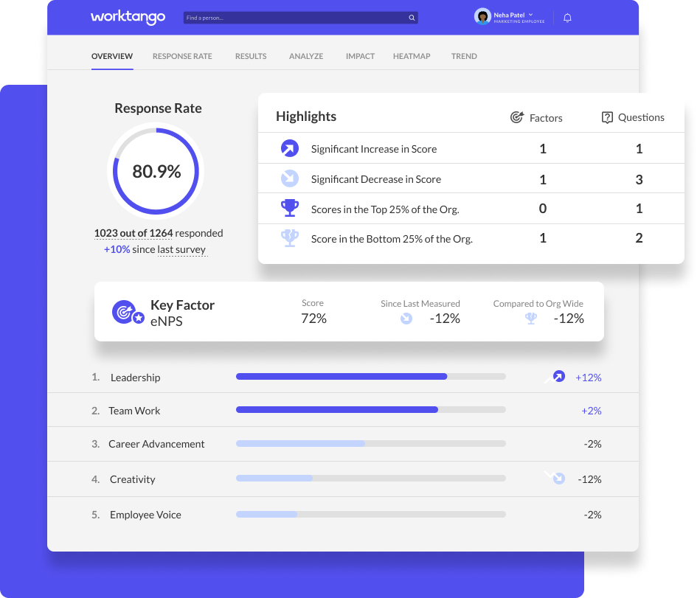Click the increase badge next to Leadership
Screen dimensions: 700x598
(555, 376)
